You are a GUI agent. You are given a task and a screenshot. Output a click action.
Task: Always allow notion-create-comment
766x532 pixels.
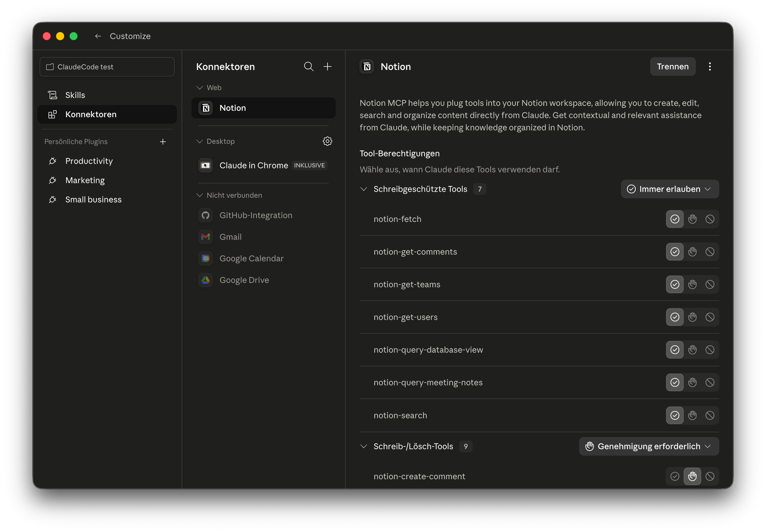pyautogui.click(x=675, y=476)
